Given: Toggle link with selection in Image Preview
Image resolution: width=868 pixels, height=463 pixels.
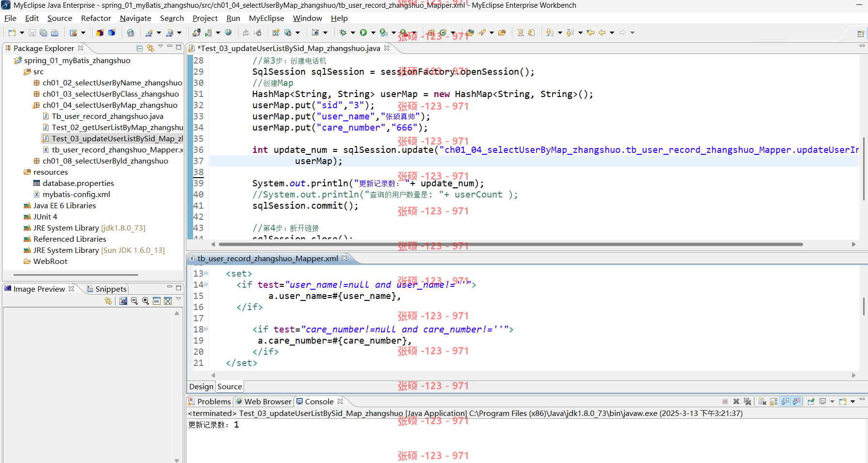Looking at the screenshot, I should 108,301.
